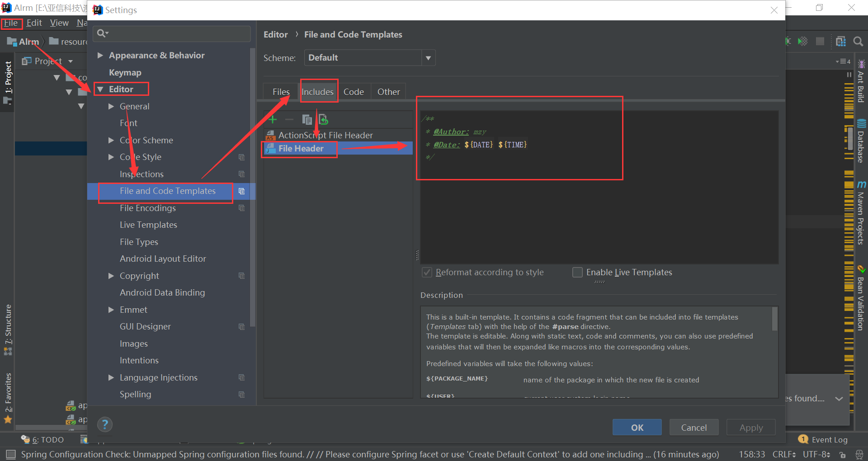The height and width of the screenshot is (461, 868).
Task: Expand the Emmet node
Action: click(111, 310)
